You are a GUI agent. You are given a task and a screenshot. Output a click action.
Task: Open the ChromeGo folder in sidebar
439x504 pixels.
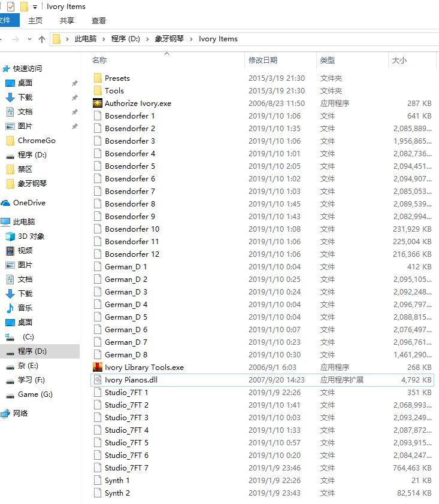pos(37,141)
